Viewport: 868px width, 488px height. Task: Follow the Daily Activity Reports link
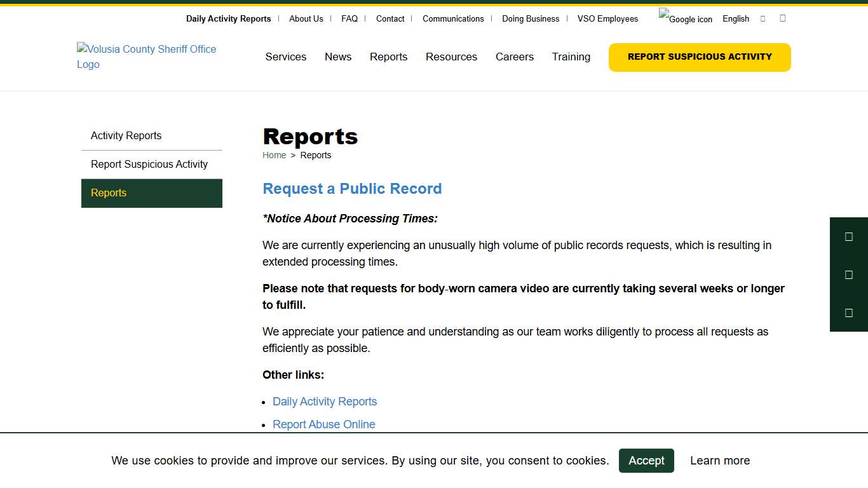pos(325,402)
